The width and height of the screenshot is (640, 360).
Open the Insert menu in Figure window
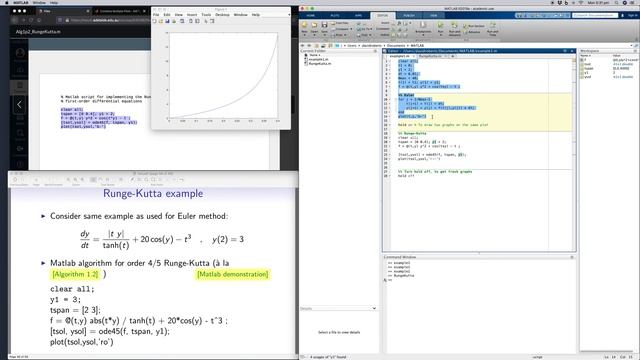click(x=192, y=15)
